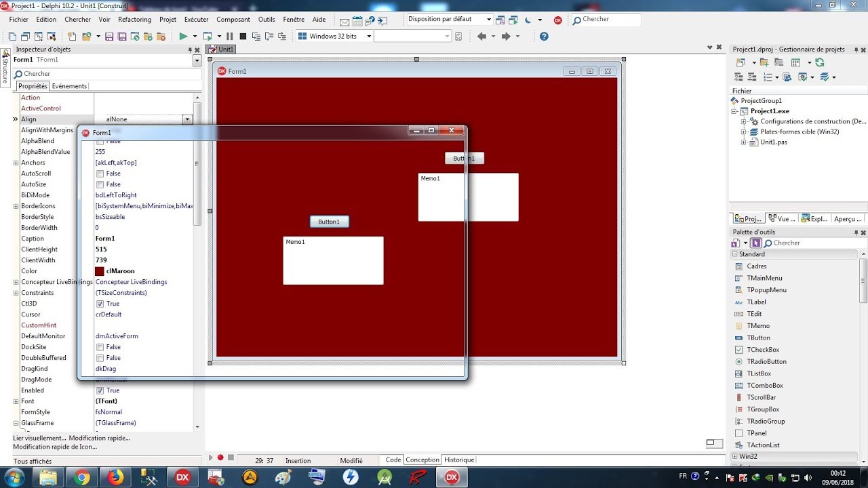The height and width of the screenshot is (488, 868).
Task: Open the Fichier menu
Action: tap(19, 20)
